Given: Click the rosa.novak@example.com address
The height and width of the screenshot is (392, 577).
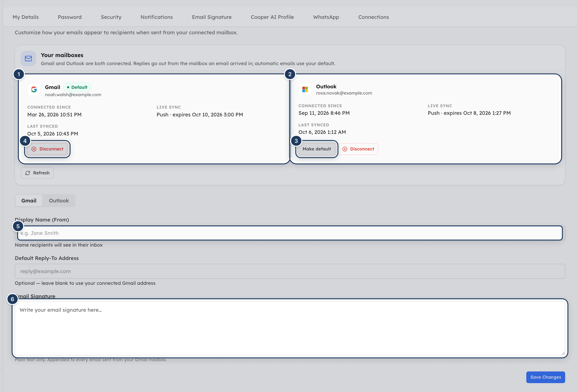Looking at the screenshot, I should tap(344, 93).
